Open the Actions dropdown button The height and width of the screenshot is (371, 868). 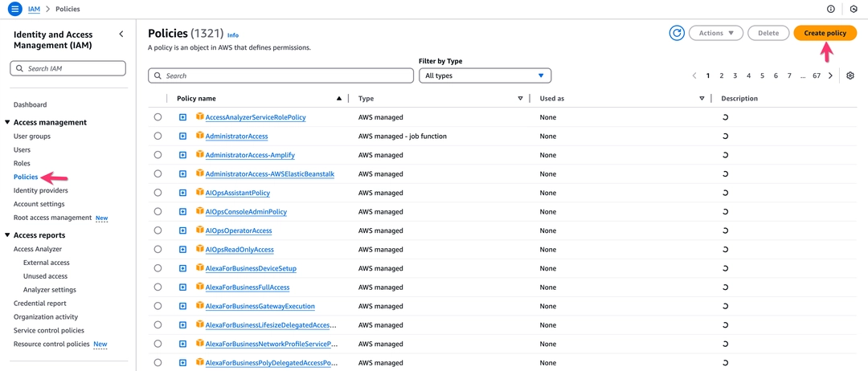pos(716,33)
